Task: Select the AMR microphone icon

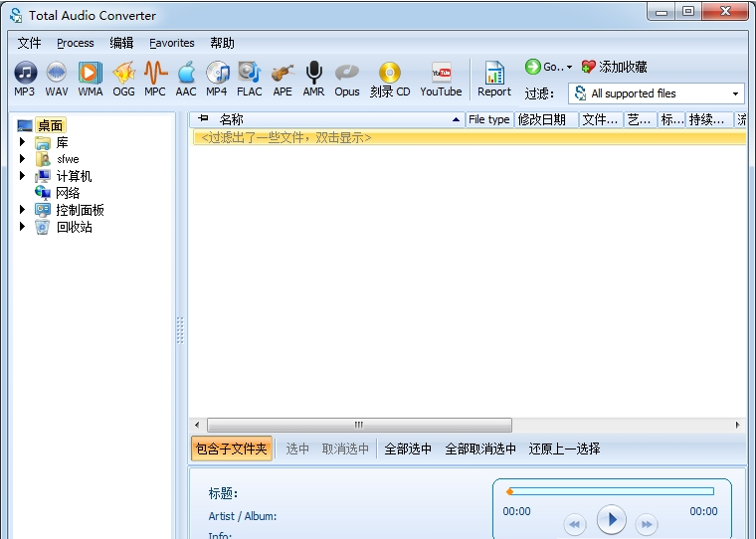Action: tap(314, 74)
